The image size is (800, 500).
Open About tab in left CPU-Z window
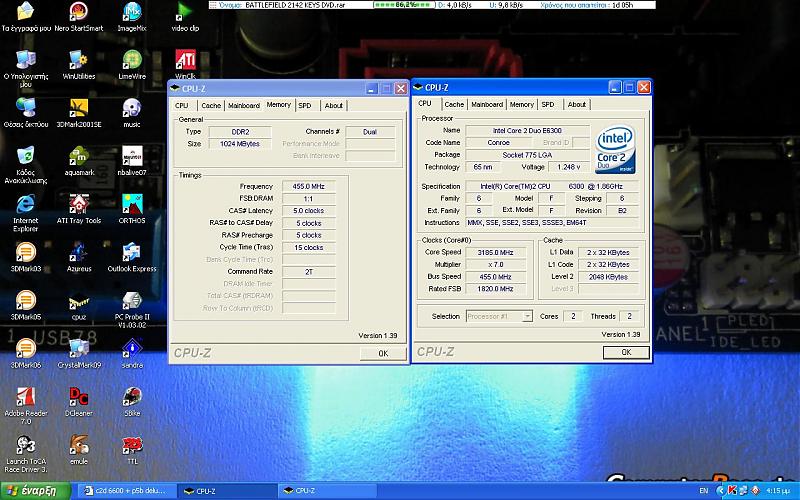tap(334, 106)
